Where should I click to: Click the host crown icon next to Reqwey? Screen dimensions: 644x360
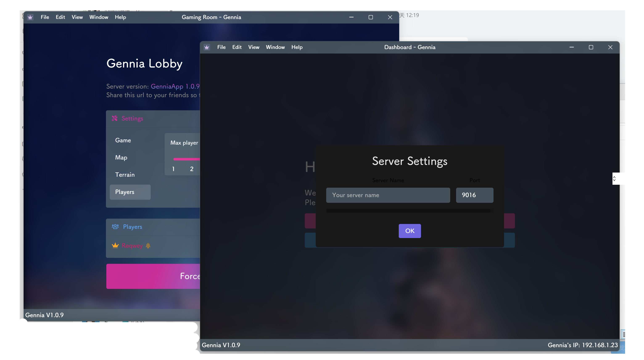(x=115, y=246)
